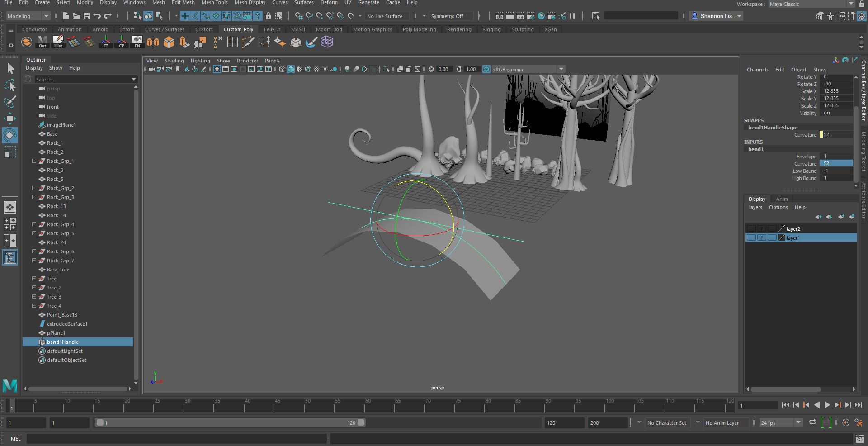
Task: Open the sRGB gamma dropdown
Action: click(561, 69)
